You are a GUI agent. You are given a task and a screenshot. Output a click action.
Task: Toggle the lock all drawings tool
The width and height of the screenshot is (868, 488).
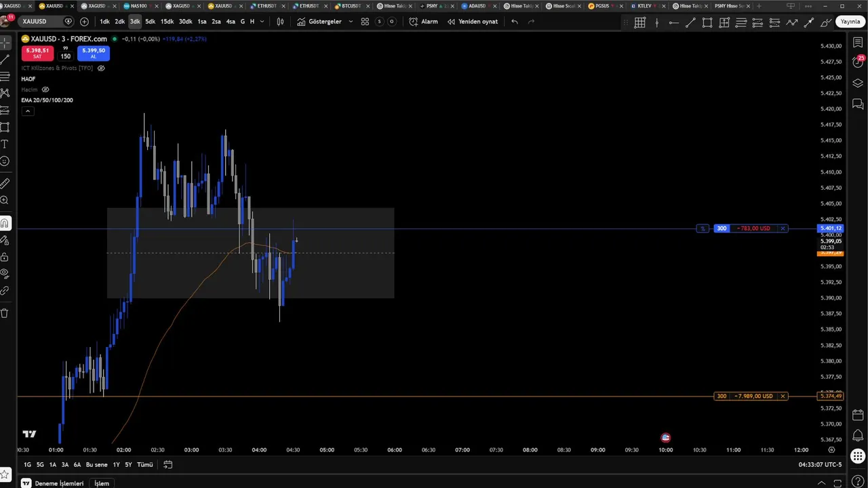coord(5,257)
